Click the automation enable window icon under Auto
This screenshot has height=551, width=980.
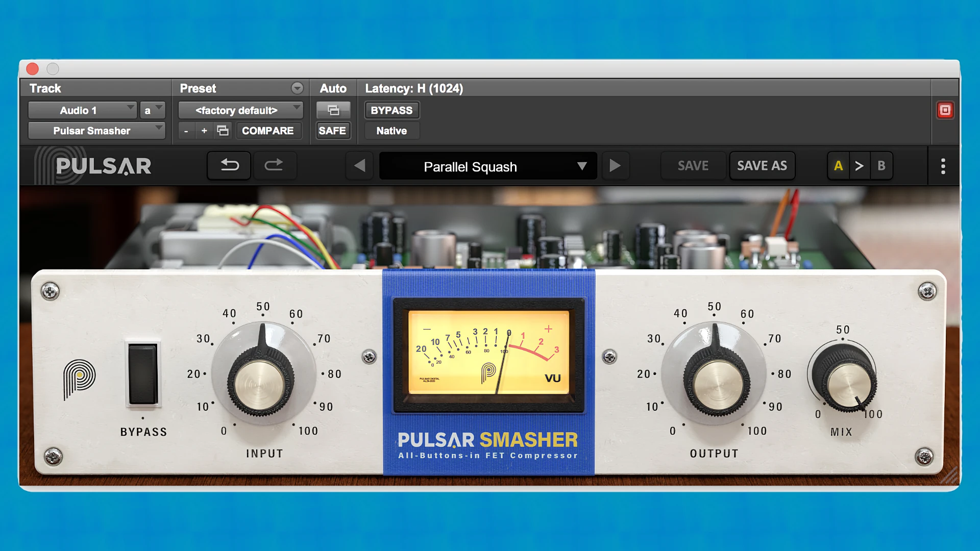point(333,110)
